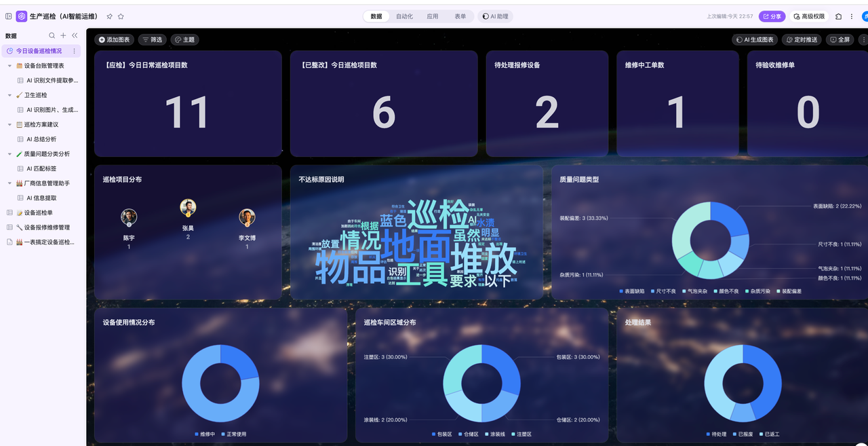
Task: Click table icon beside AI 总结分析
Action: click(x=20, y=139)
